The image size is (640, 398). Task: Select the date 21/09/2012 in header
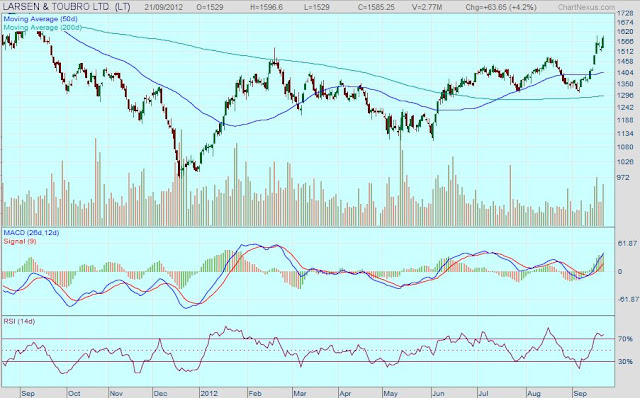(164, 7)
